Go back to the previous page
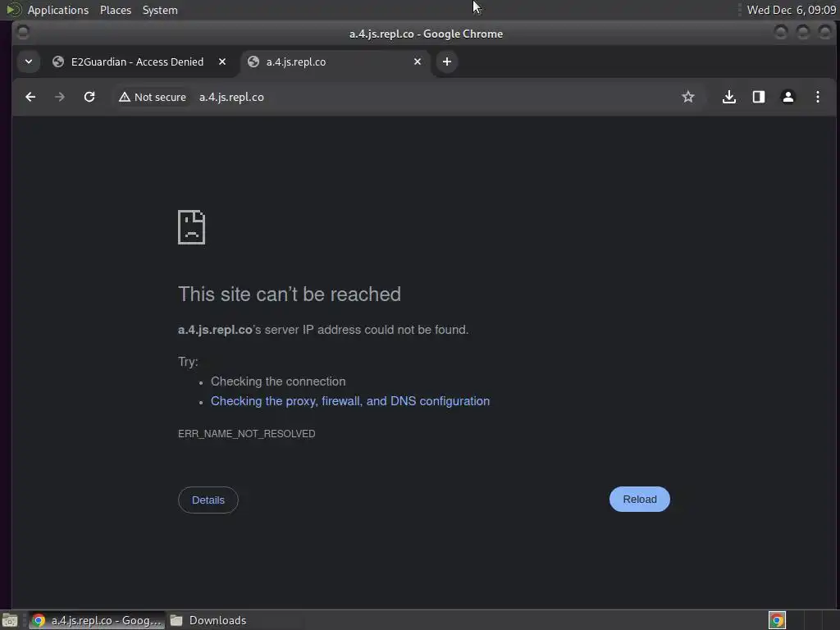 click(x=30, y=97)
